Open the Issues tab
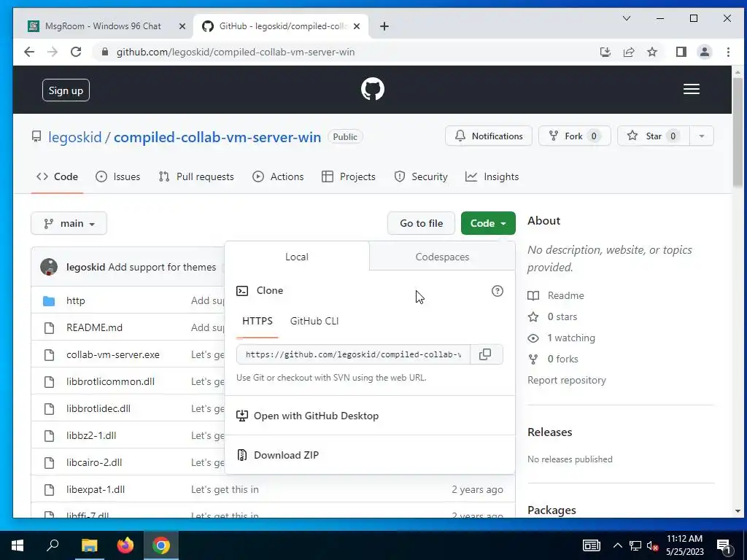The width and height of the screenshot is (747, 560). [x=117, y=176]
